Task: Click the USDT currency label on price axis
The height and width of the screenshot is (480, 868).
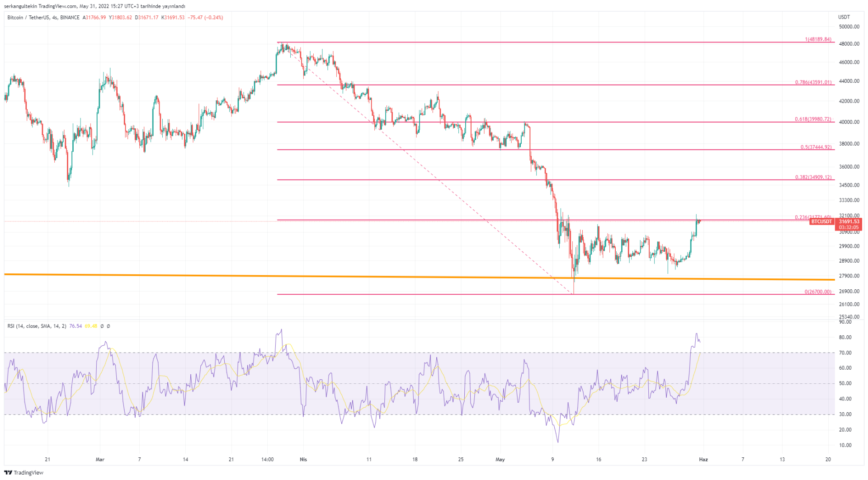Action: point(844,17)
